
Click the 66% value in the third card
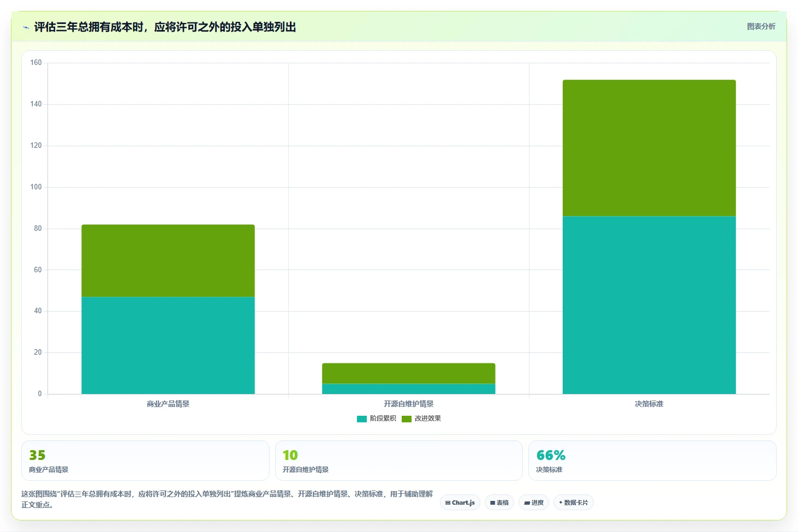pos(551,455)
